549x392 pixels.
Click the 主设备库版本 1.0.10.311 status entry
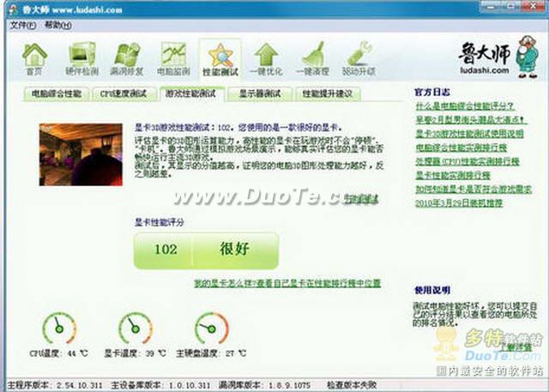tap(160, 385)
